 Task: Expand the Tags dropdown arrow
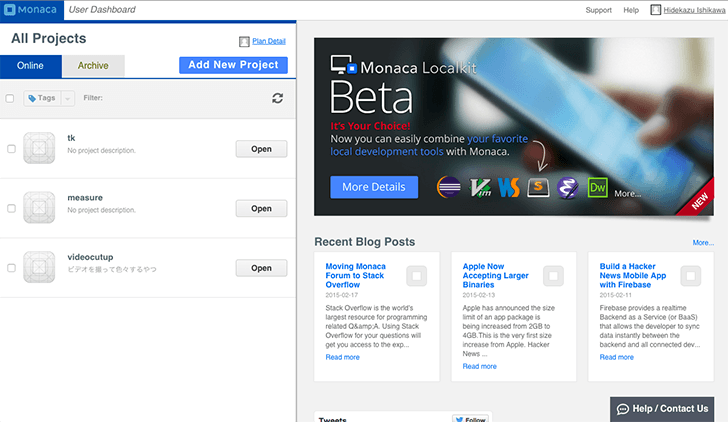point(68,98)
